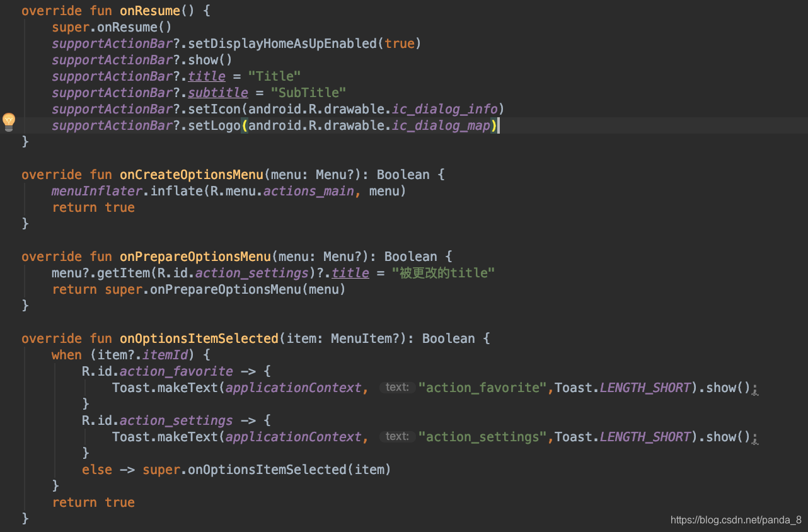The width and height of the screenshot is (808, 532).
Task: Click LENGTH_SHORT in the action_settings toast
Action: click(x=645, y=437)
